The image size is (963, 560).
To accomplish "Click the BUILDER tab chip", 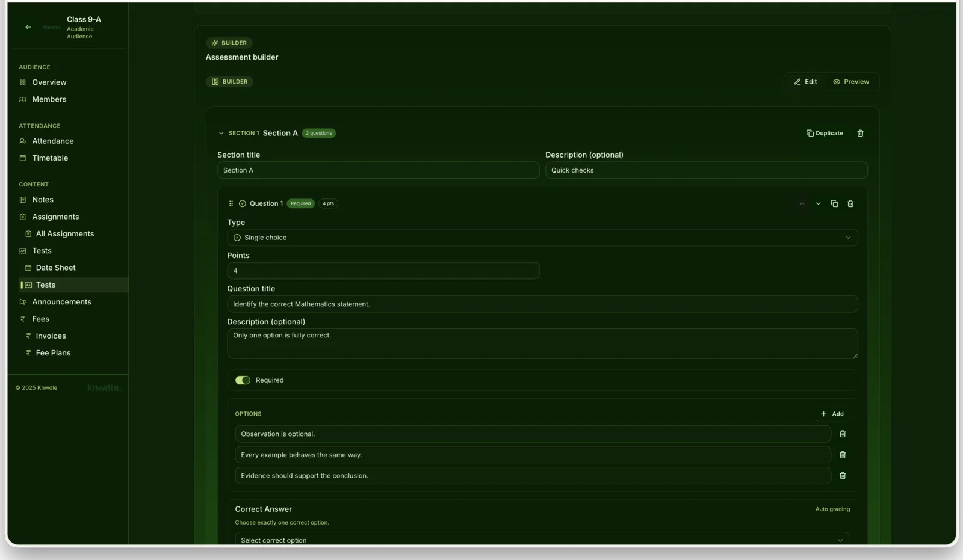I will [x=229, y=82].
